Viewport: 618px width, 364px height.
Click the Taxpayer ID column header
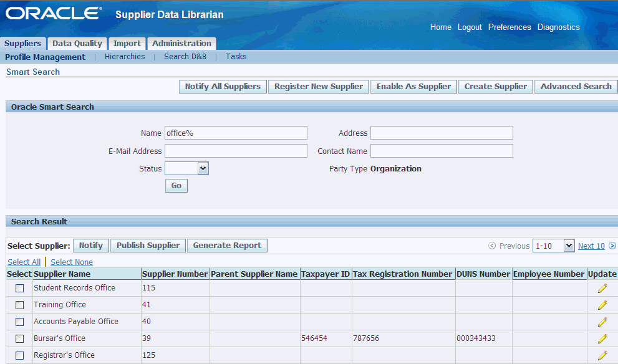click(x=326, y=274)
